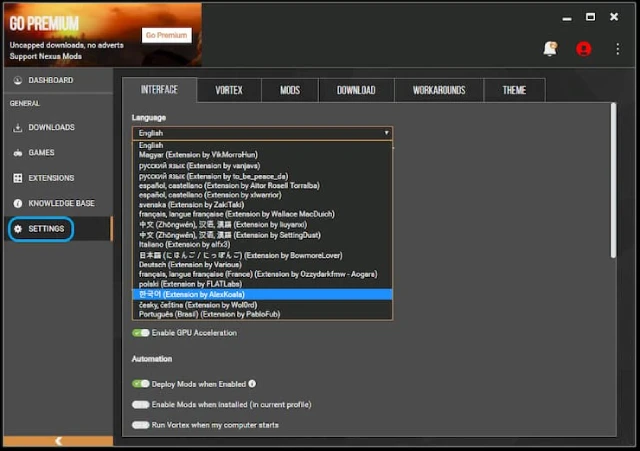Select English from language list

262,145
